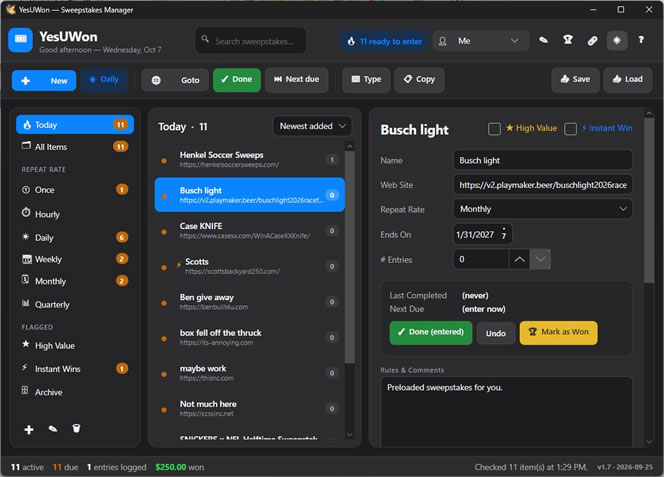This screenshot has width=664, height=477.
Task: Open the trophy wins icon in header
Action: pos(568,40)
